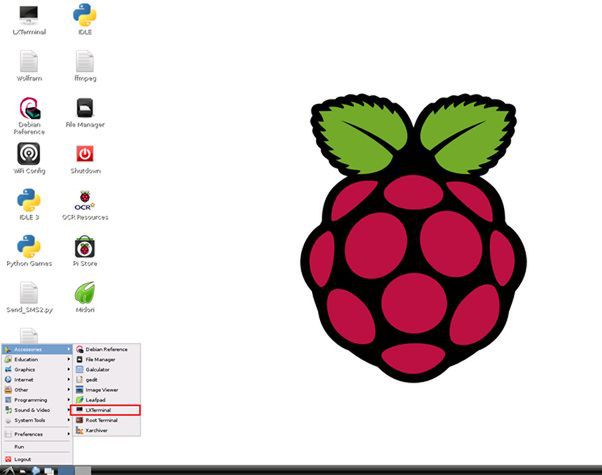Screen dimensions: 602x475
Task: Open the LXTerminal desktop shortcut icon
Action: [x=29, y=15]
